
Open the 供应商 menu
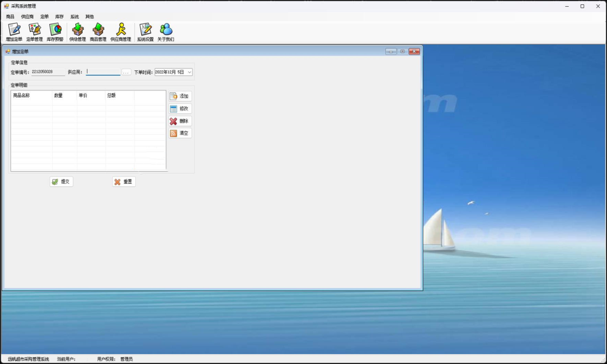coord(27,16)
